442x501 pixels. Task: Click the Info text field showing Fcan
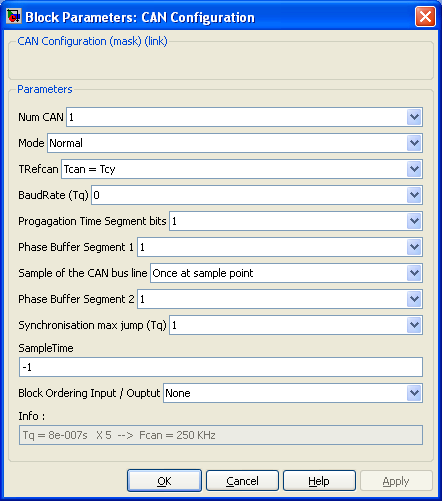click(221, 435)
